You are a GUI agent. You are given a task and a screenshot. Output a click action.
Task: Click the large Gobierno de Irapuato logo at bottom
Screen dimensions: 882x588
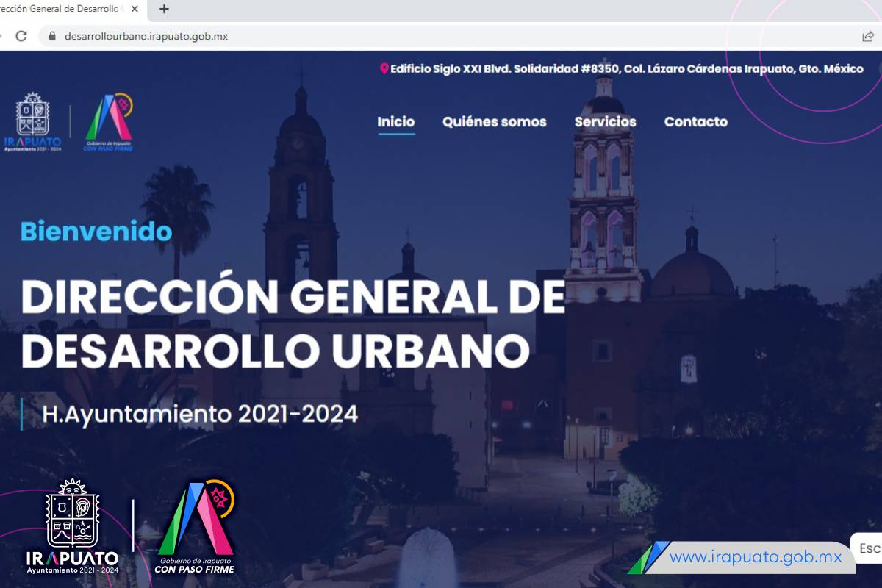point(195,528)
